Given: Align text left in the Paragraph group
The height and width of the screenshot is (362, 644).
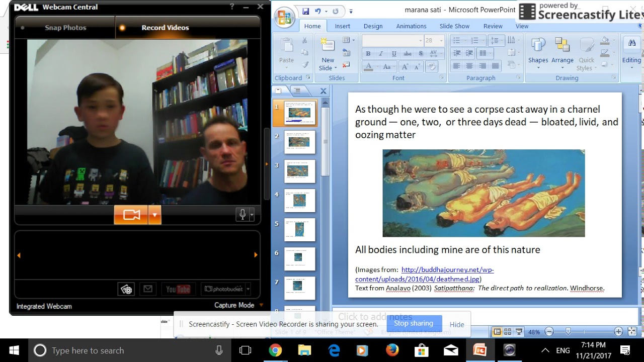Looking at the screenshot, I should [x=456, y=66].
